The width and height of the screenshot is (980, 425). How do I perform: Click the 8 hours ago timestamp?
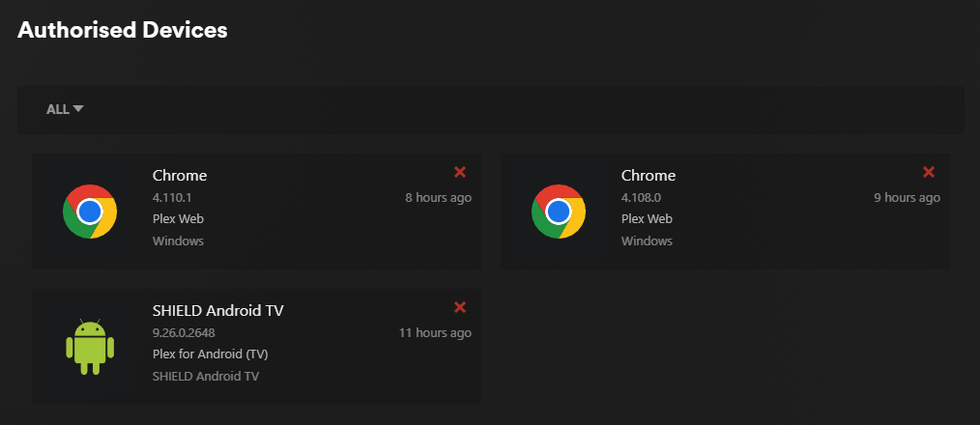tap(438, 197)
